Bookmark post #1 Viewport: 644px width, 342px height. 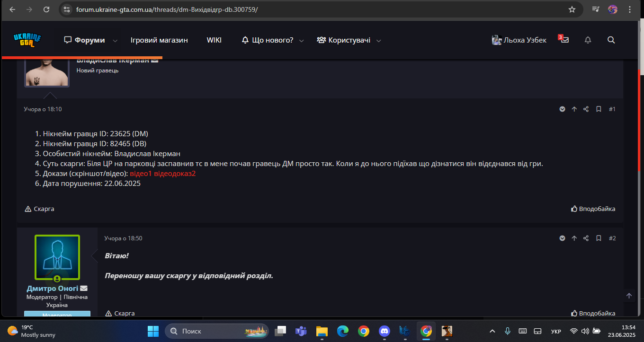[599, 109]
